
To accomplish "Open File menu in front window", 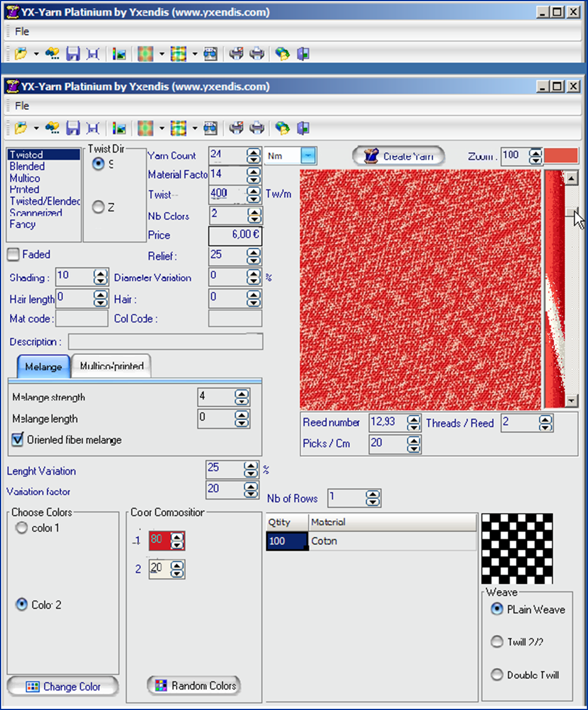I will pyautogui.click(x=22, y=106).
